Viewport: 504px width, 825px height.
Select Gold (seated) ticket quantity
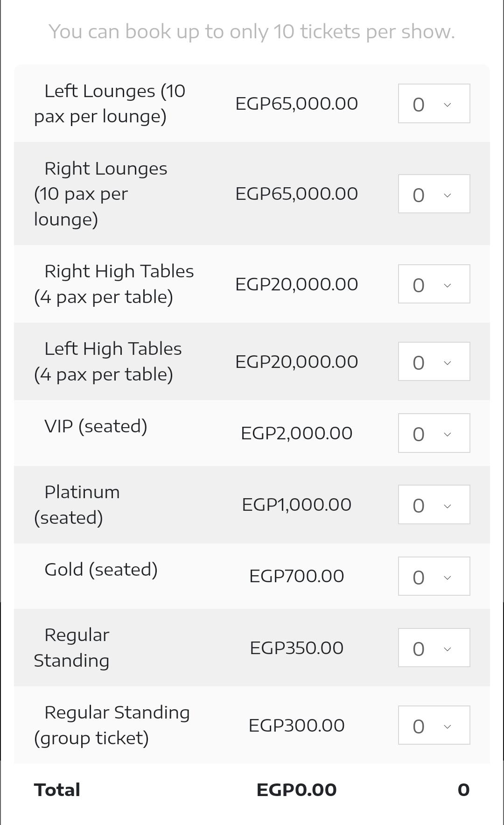(x=434, y=576)
